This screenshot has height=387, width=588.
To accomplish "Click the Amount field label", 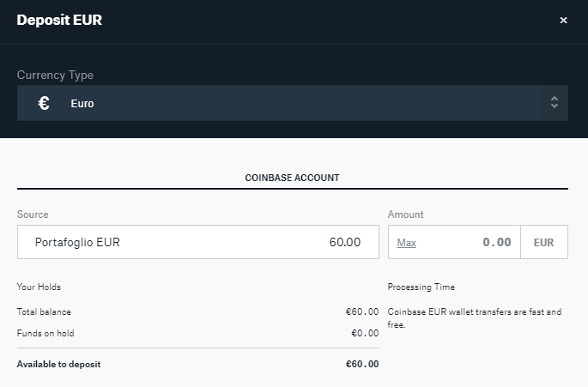I will [x=406, y=215].
